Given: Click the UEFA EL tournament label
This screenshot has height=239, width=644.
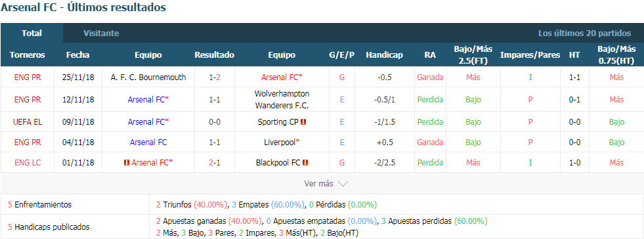Looking at the screenshot, I should point(28,122).
